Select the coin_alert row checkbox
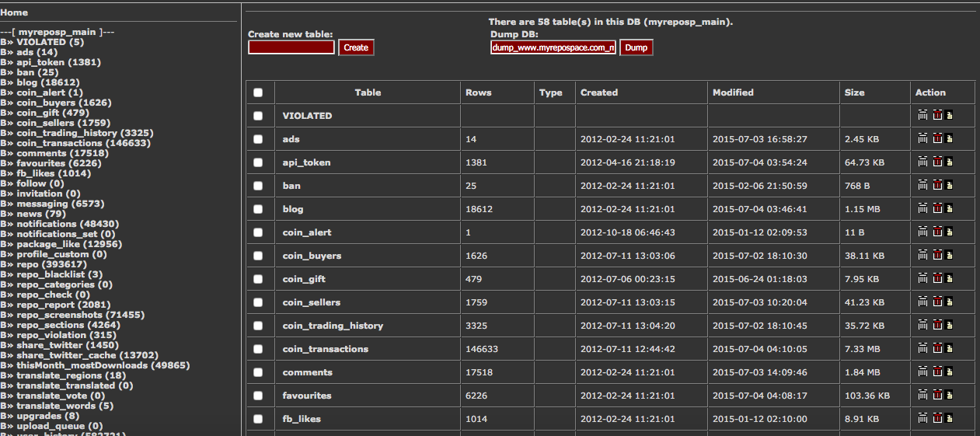The image size is (980, 436). pyautogui.click(x=258, y=232)
